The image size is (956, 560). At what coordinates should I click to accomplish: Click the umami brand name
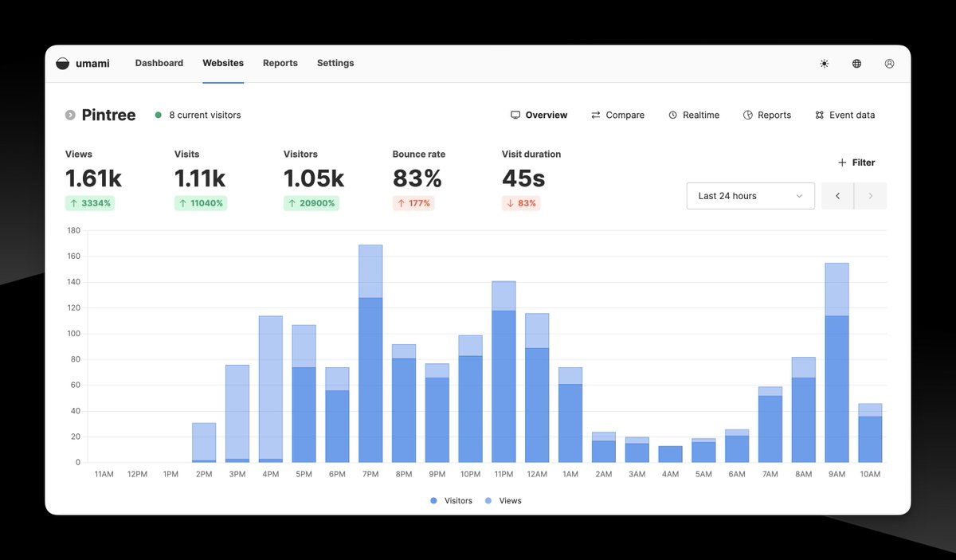coord(92,64)
